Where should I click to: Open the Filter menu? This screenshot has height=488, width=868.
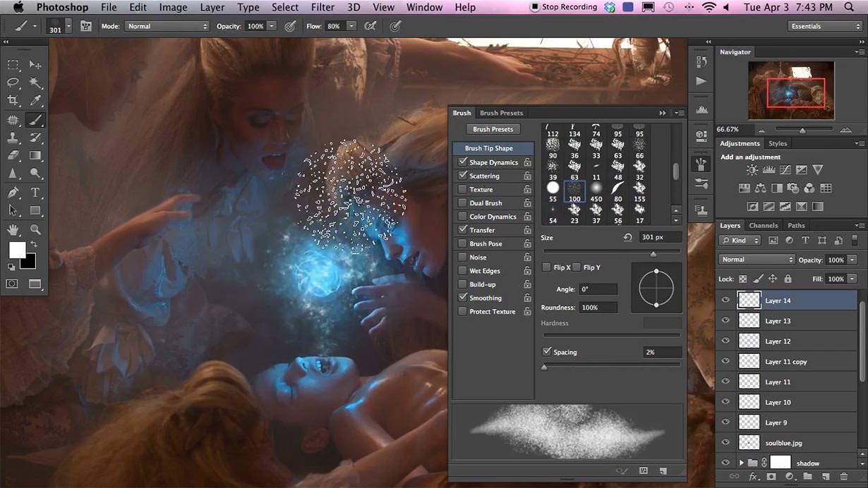(x=323, y=7)
